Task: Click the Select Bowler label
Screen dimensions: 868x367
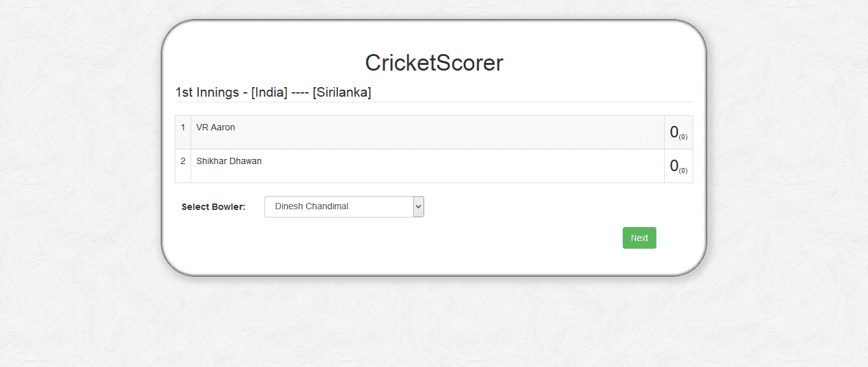Action: click(x=214, y=207)
